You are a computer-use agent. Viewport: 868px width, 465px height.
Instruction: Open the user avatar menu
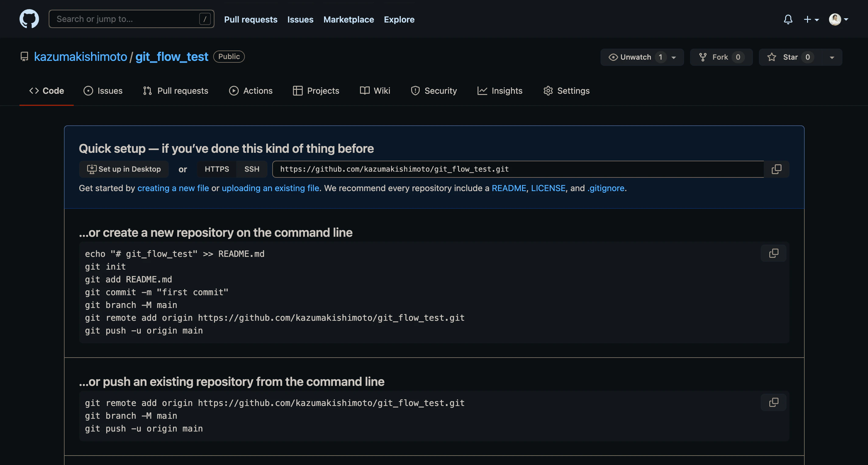coord(838,19)
